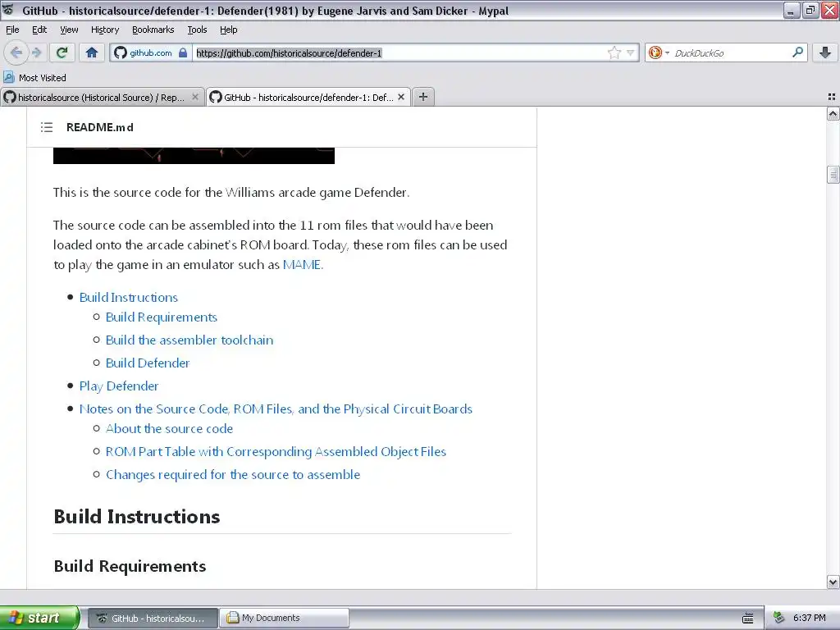This screenshot has height=630, width=840.
Task: Click the Forward arrow button
Action: (36, 52)
